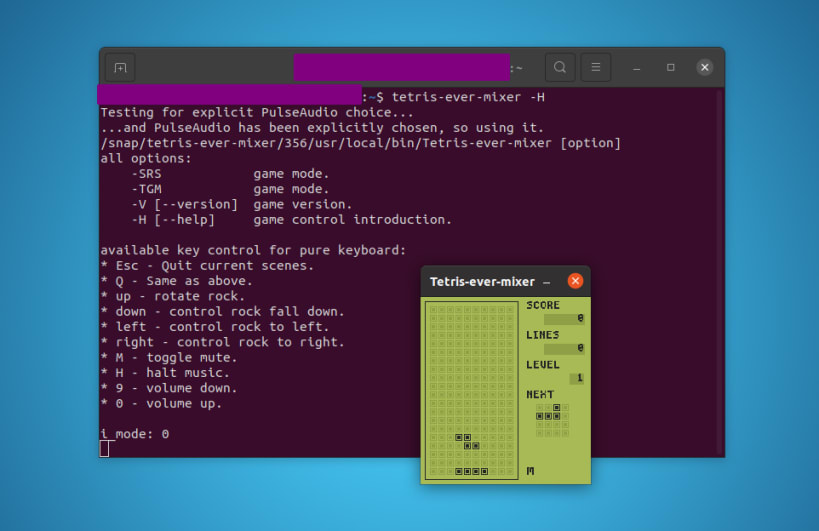Click the terminal's vertical scrollbar
This screenshot has width=819, height=531.
(x=720, y=272)
